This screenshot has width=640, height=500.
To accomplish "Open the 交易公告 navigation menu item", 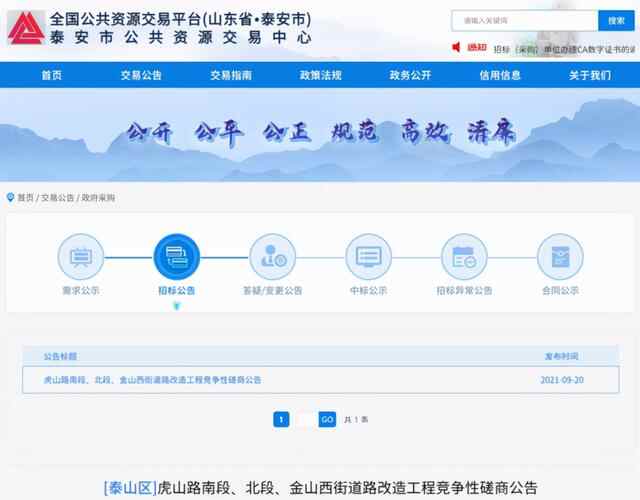I will click(x=141, y=75).
